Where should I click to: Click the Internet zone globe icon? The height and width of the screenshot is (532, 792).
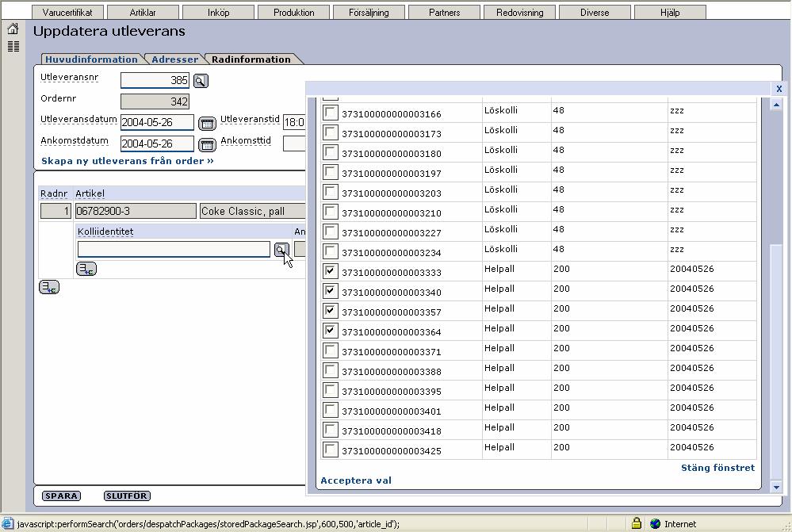pos(656,523)
